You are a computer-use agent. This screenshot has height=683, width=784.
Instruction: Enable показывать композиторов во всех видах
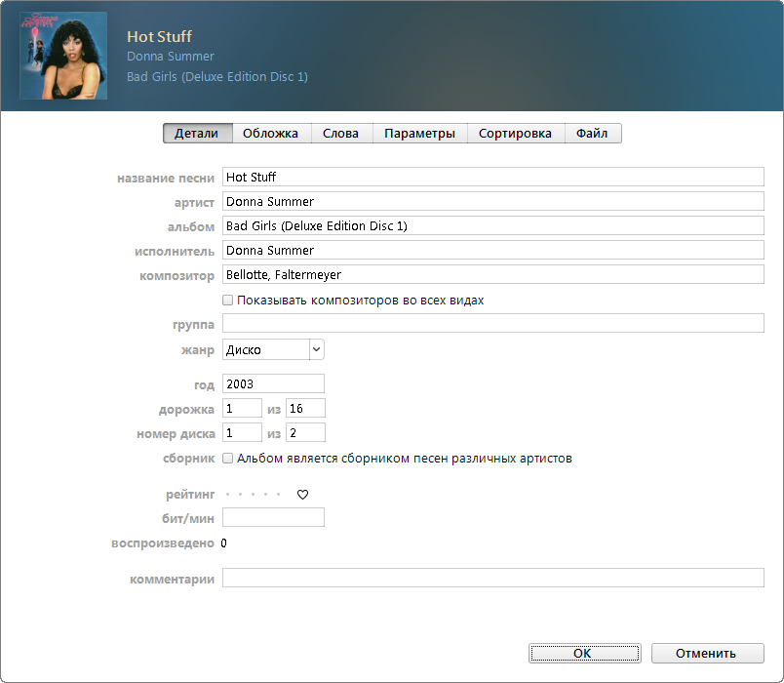coord(227,300)
